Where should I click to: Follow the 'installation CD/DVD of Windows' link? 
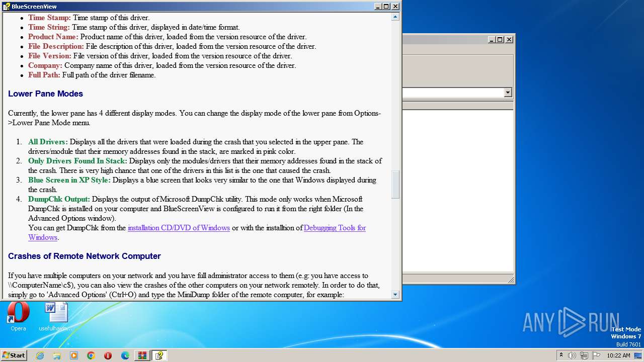(179, 228)
